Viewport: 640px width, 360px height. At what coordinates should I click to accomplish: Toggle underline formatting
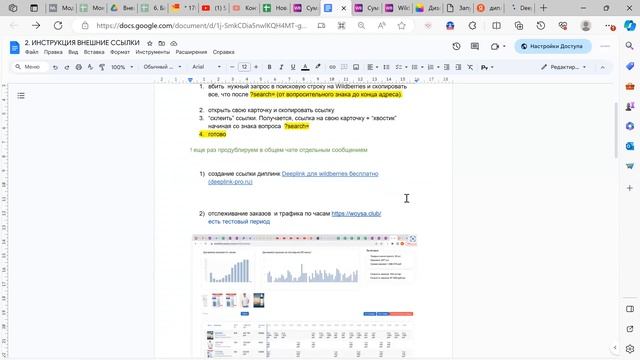click(x=293, y=67)
